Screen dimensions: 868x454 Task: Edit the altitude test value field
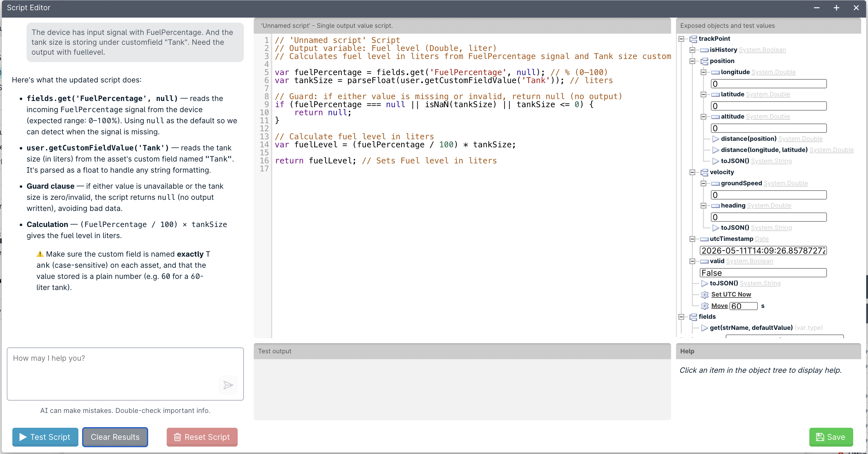pyautogui.click(x=769, y=128)
